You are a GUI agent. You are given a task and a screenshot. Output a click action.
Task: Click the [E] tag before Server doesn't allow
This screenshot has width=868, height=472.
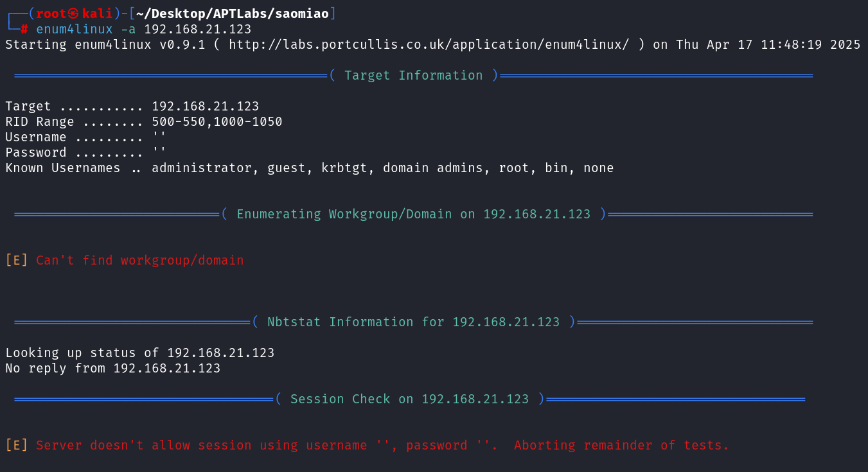pos(17,445)
